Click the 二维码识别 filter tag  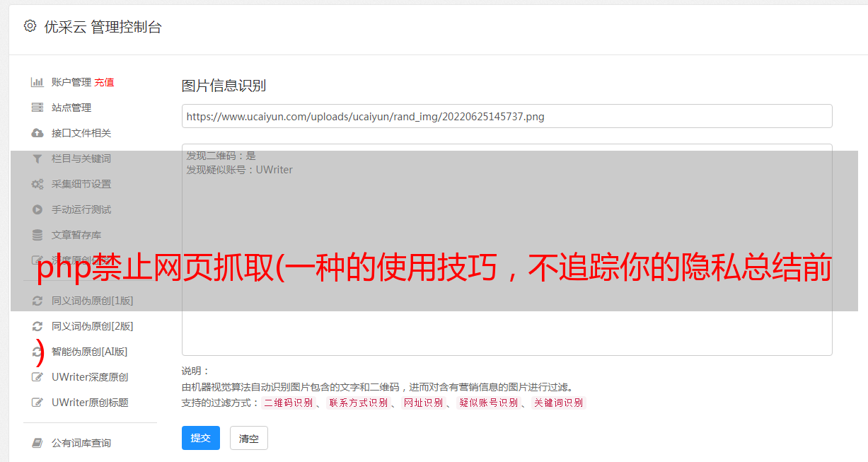(288, 403)
